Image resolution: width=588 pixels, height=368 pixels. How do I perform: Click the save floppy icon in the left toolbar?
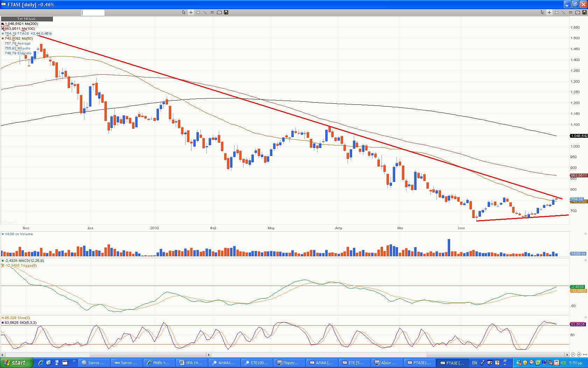[226, 12]
